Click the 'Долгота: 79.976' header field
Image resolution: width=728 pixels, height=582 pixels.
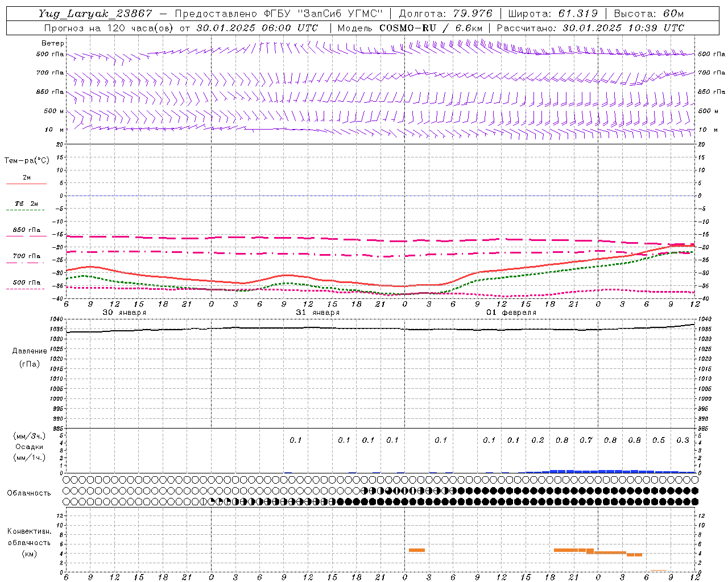(x=446, y=14)
